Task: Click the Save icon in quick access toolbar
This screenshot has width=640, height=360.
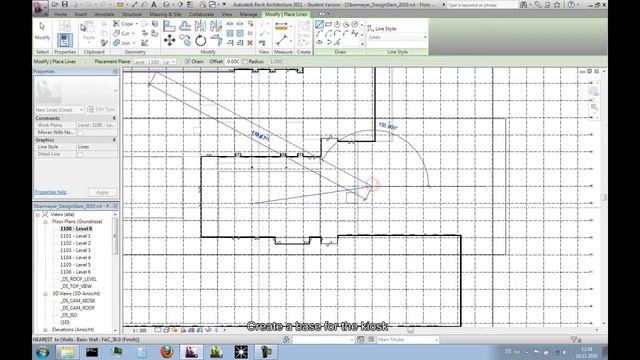Action: click(64, 4)
